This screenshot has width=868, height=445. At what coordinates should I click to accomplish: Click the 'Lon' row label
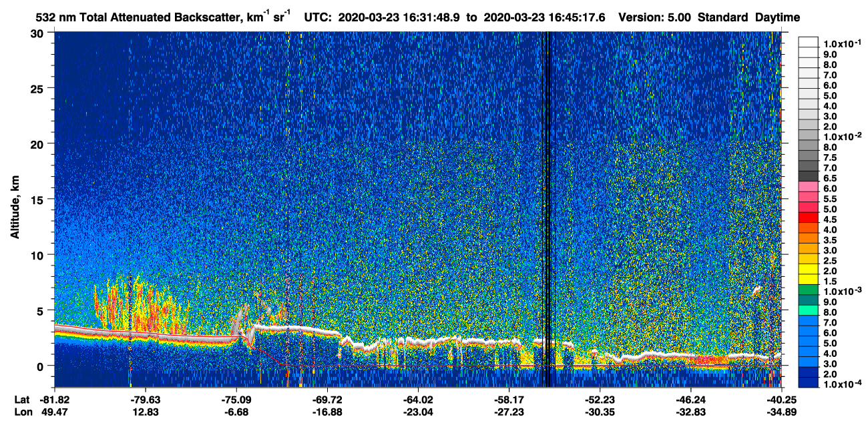click(x=23, y=412)
